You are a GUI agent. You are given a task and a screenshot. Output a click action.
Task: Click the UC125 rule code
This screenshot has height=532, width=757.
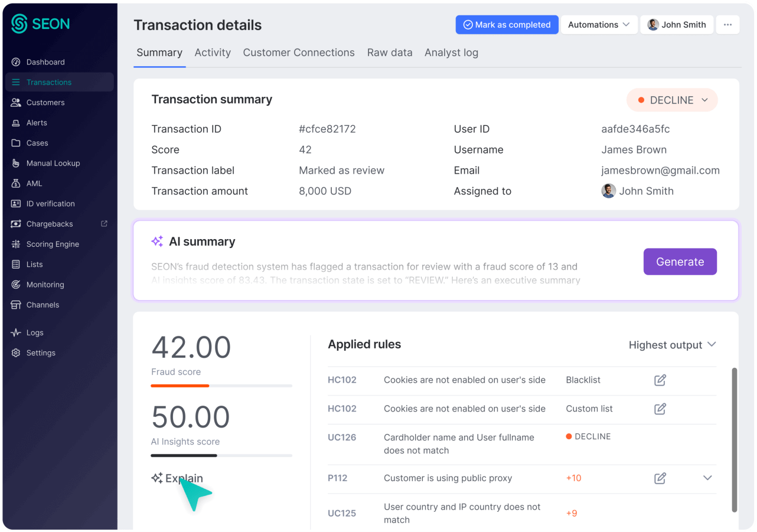(342, 513)
